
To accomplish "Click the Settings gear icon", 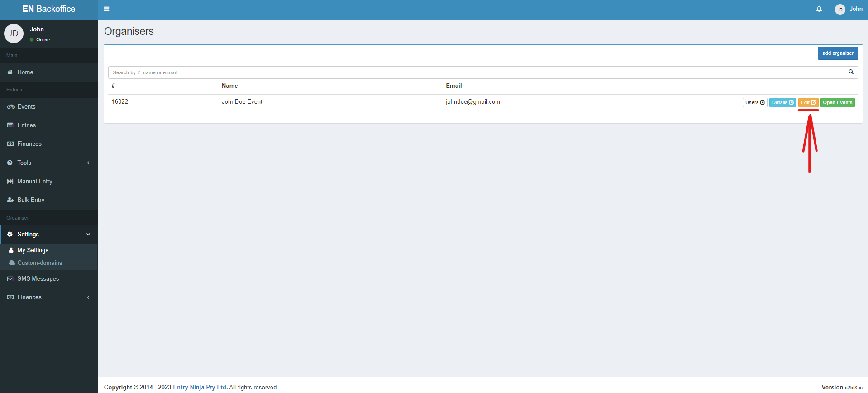I will (10, 235).
